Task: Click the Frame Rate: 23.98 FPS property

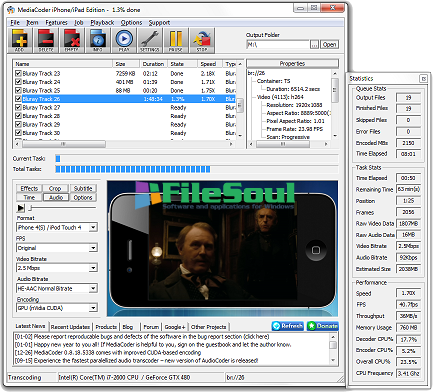Action: click(294, 129)
